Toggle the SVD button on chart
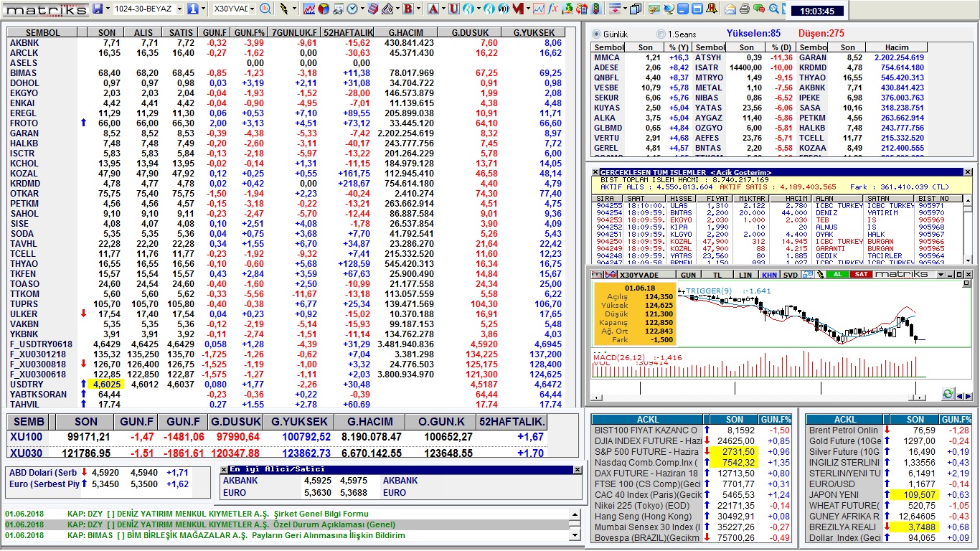 791,275
